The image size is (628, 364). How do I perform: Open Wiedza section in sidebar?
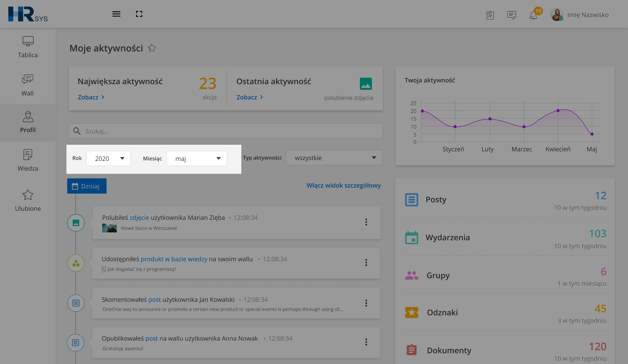tap(28, 160)
